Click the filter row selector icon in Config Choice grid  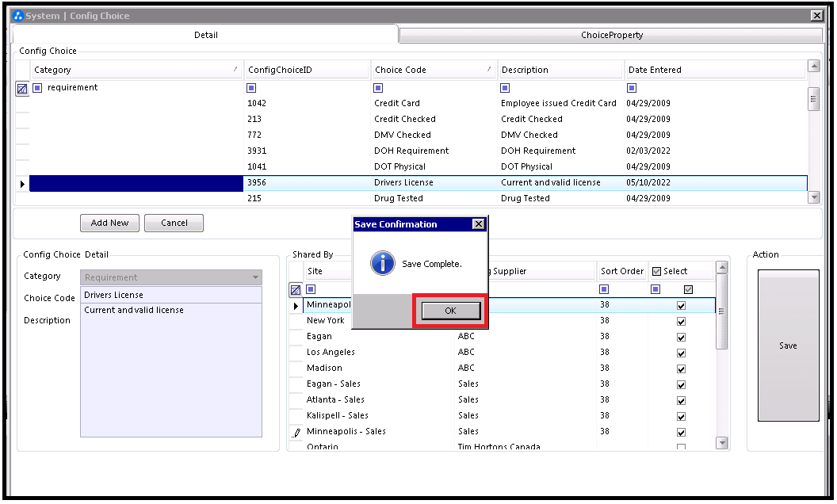tap(22, 89)
